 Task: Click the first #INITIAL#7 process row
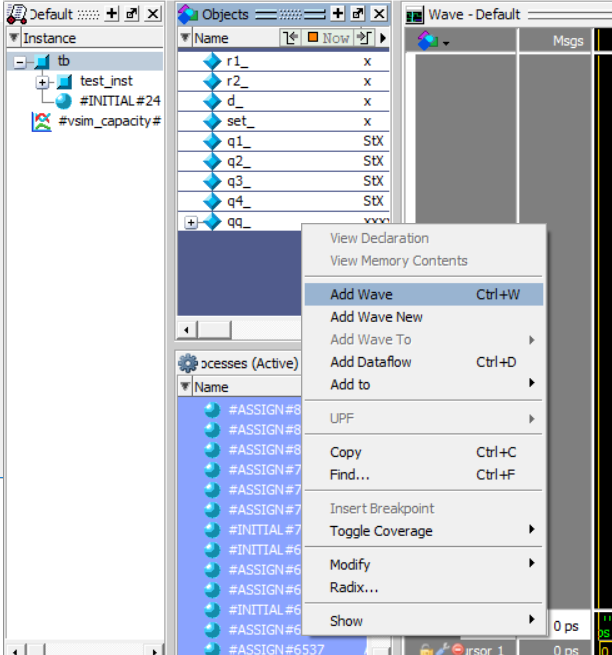tap(264, 530)
